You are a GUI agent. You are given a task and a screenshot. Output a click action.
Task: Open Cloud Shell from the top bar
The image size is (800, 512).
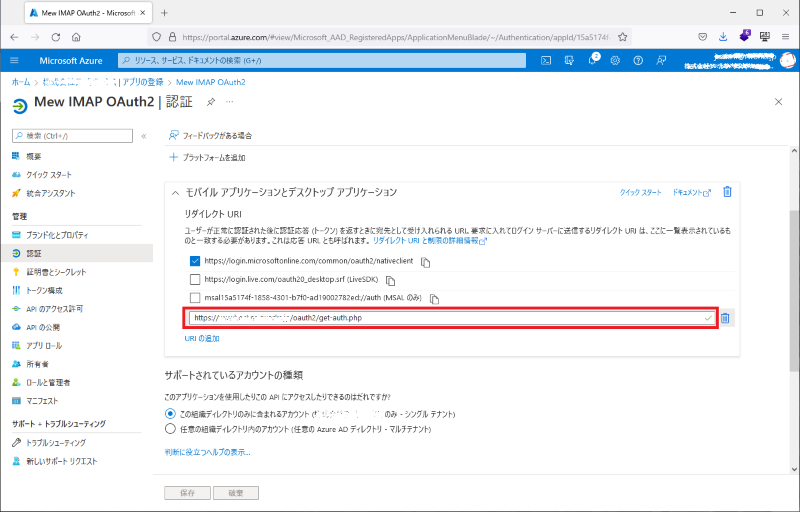(x=546, y=60)
